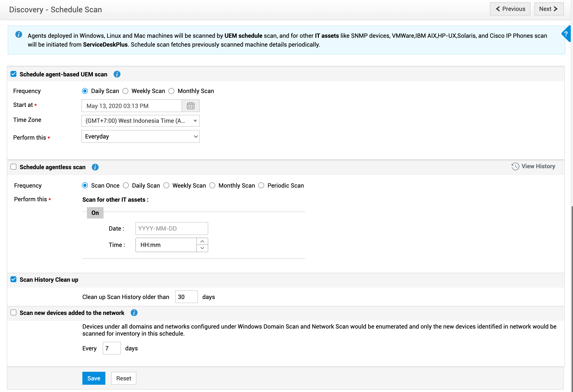Expand the Everyday perform-this dropdown
Viewport: 573px width, 392px height.
coord(140,136)
